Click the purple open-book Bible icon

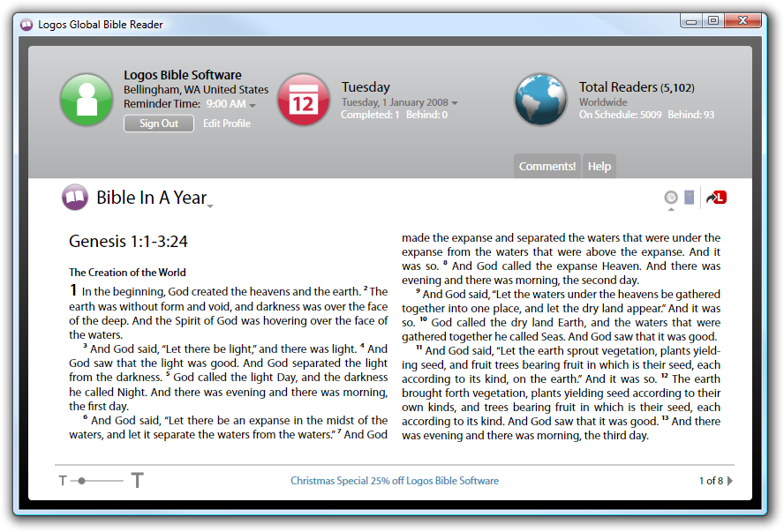(x=75, y=198)
